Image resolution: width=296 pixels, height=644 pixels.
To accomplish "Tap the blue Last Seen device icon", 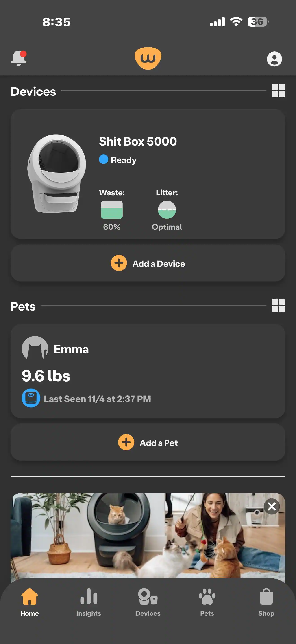I will tap(31, 398).
